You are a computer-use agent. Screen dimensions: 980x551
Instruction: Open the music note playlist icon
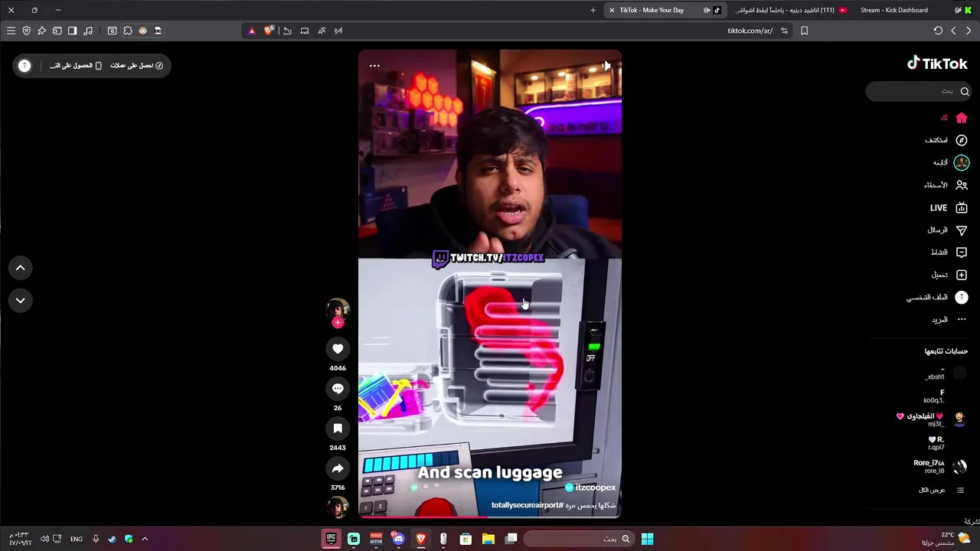[88, 31]
